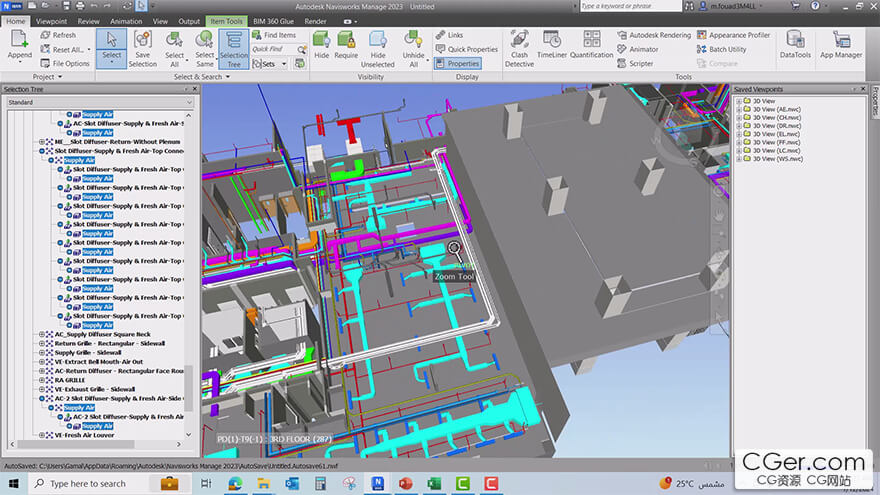This screenshot has height=495, width=880.
Task: Open Autodesk Rendering window
Action: (x=654, y=35)
